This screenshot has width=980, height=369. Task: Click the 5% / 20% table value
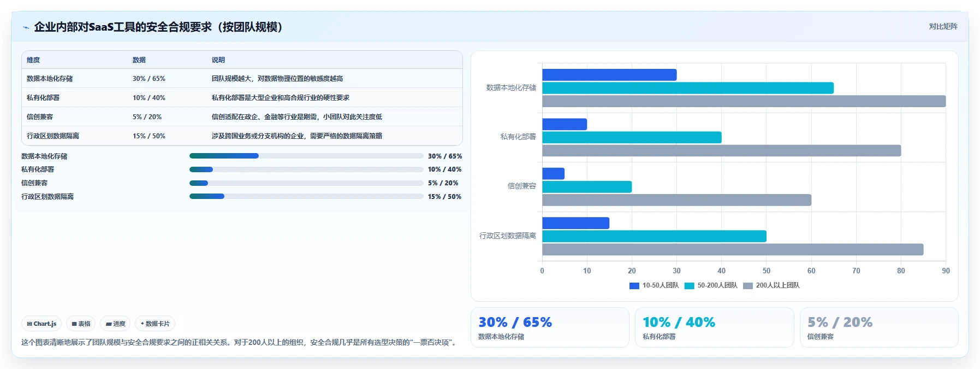[147, 117]
